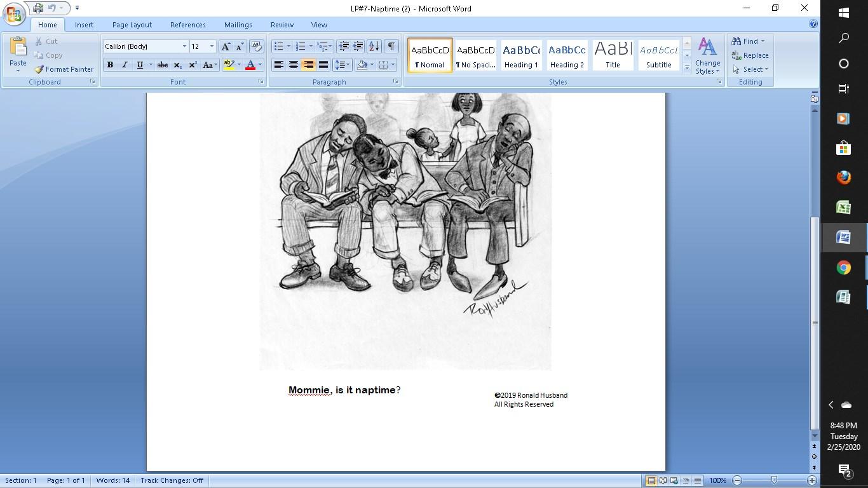Decrease the paragraph indent
868x488 pixels.
pos(344,46)
